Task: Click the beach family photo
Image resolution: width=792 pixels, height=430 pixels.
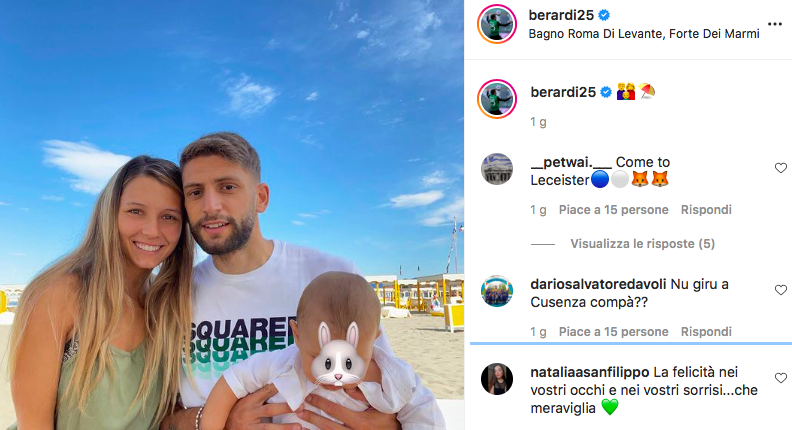Action: point(232,215)
